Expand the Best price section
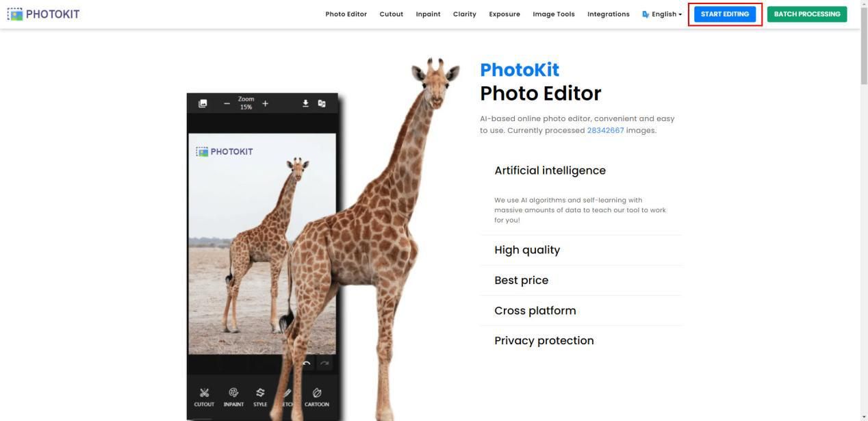 (580, 280)
